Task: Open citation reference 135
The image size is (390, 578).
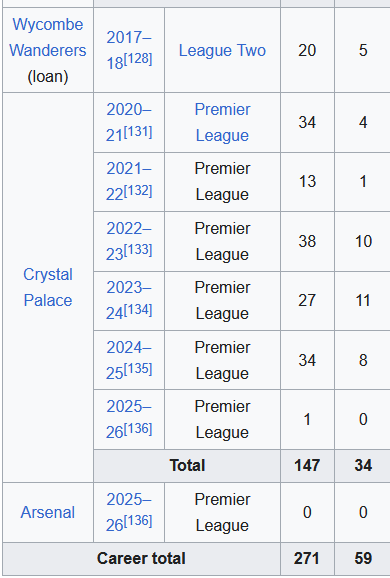Action: pyautogui.click(x=138, y=369)
